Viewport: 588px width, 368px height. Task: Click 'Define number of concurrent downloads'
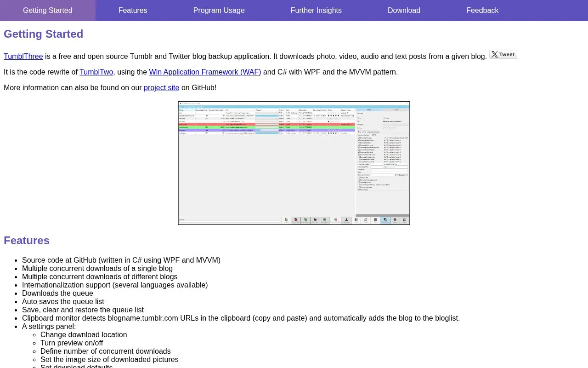106,351
